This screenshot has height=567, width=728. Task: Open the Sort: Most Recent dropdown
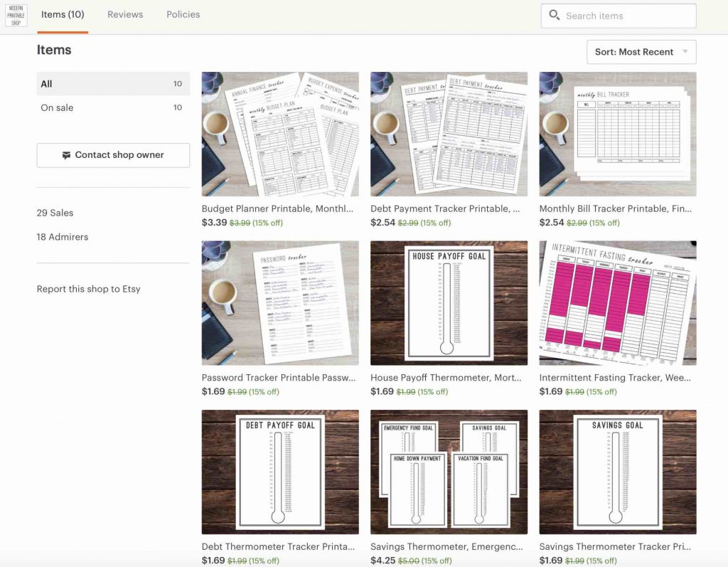click(x=641, y=52)
